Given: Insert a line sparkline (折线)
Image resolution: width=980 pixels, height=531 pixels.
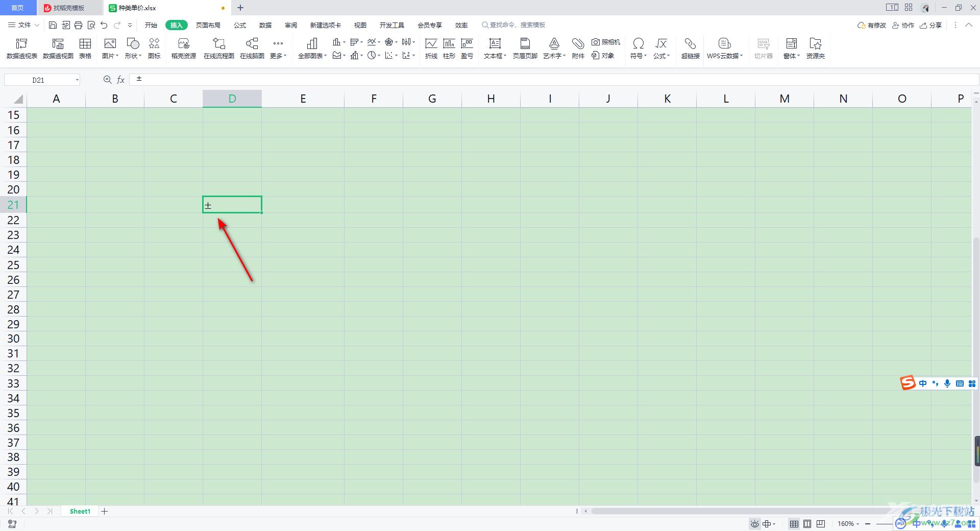Looking at the screenshot, I should click(431, 49).
